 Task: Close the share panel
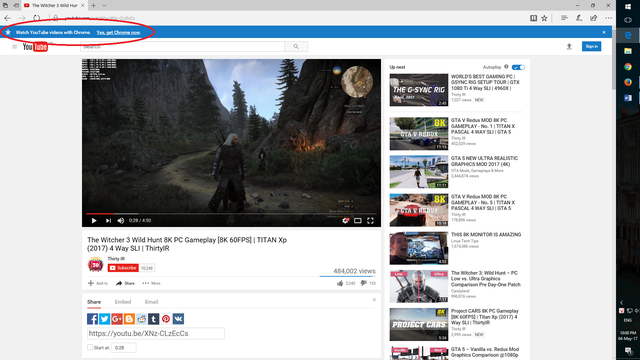click(x=374, y=300)
